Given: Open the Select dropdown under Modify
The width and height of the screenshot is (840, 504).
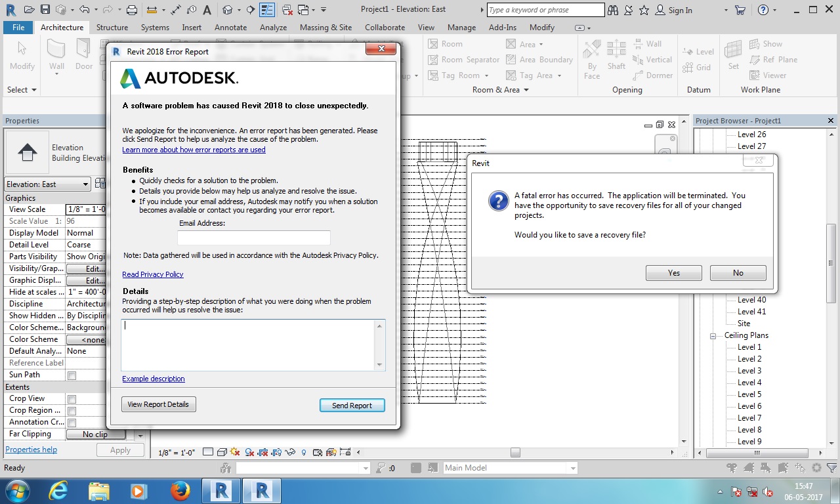Looking at the screenshot, I should tap(22, 90).
